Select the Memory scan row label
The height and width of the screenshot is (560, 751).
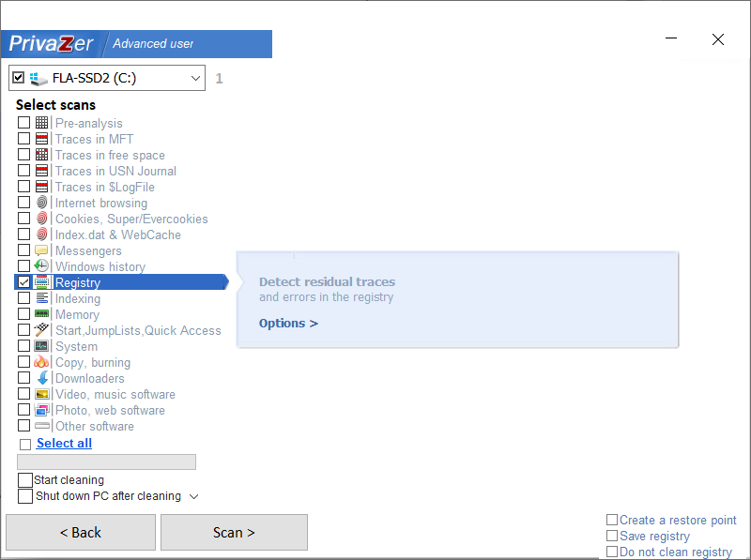[78, 314]
